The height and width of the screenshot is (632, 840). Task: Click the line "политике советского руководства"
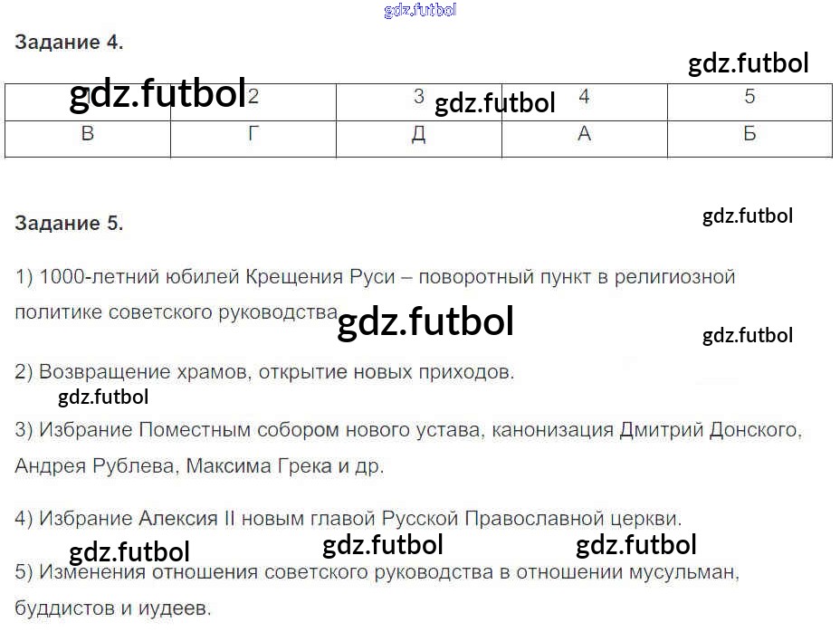(176, 312)
